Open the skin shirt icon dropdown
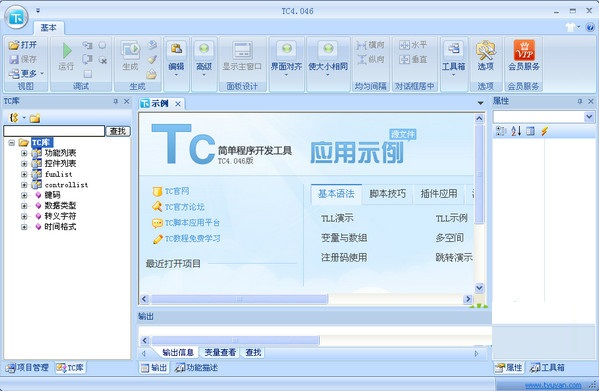599x391 pixels. pos(573,27)
